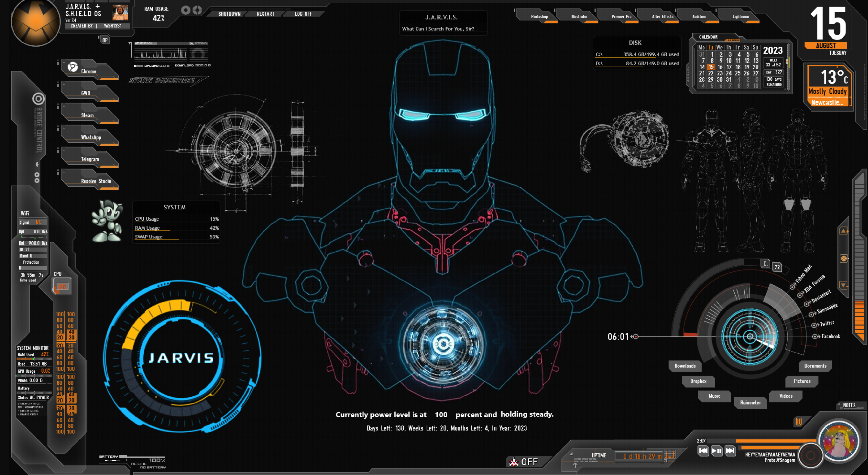Toggle the spaceship game OFF switch
The image size is (868, 475).
click(524, 461)
